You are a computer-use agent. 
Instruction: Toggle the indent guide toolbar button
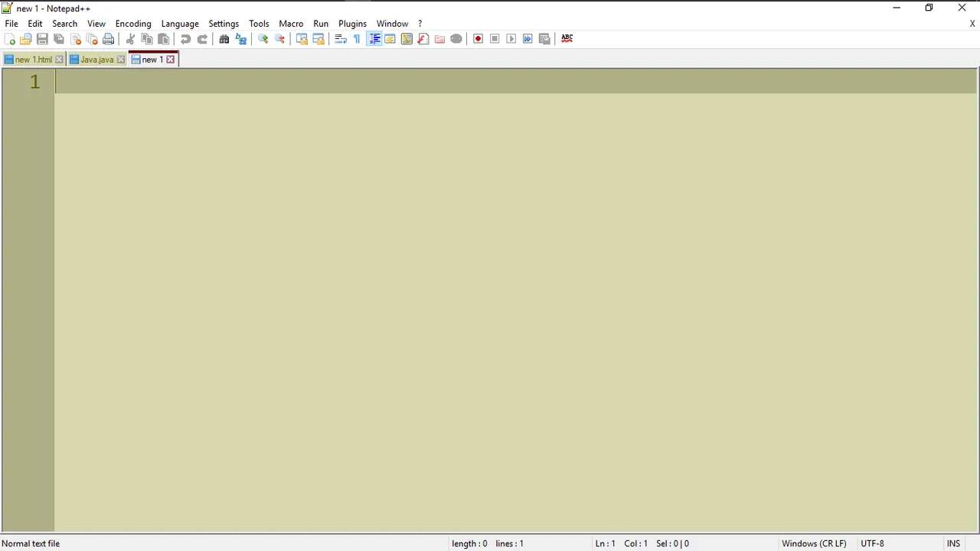pos(374,39)
